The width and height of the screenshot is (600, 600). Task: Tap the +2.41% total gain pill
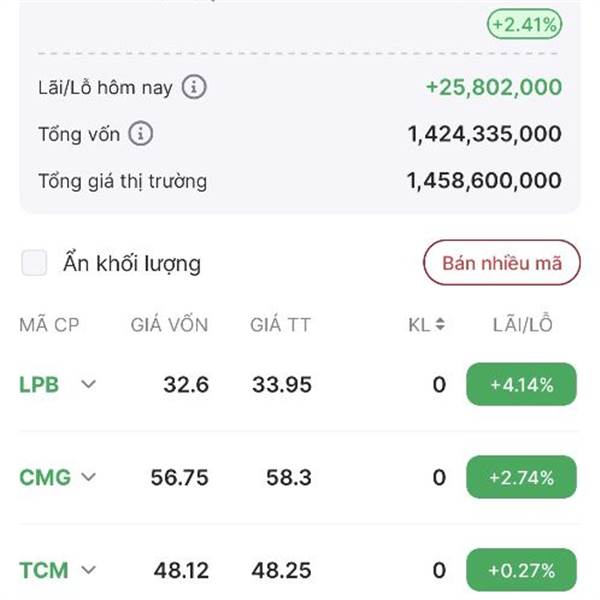(524, 24)
